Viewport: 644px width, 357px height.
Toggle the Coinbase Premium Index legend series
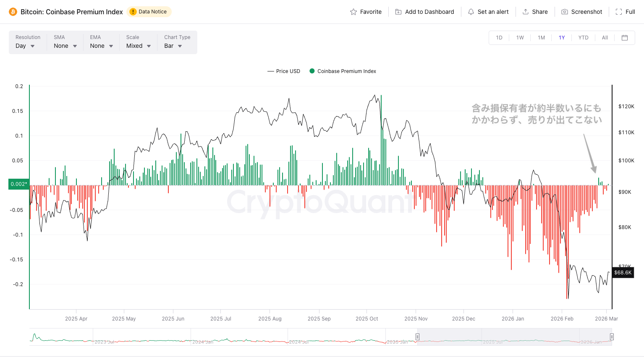pyautogui.click(x=343, y=71)
